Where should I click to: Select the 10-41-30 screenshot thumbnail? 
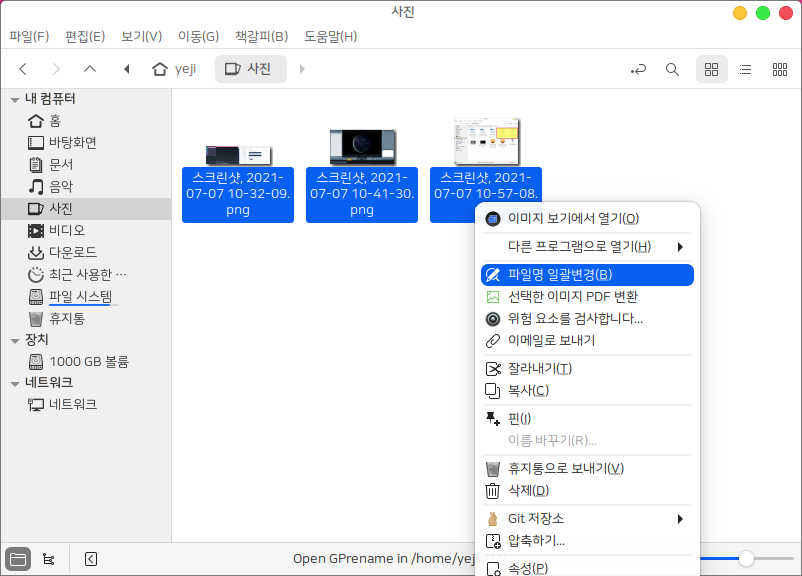[361, 147]
